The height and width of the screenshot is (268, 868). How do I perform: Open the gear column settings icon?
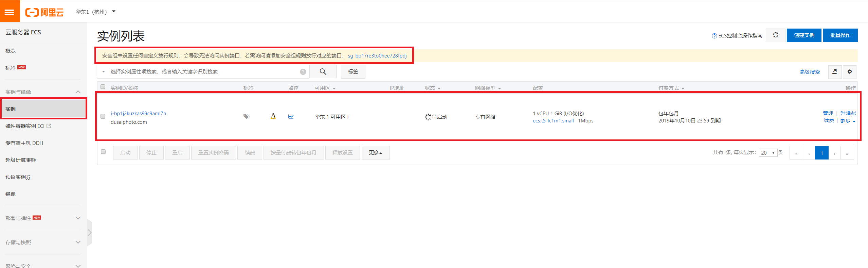click(850, 72)
